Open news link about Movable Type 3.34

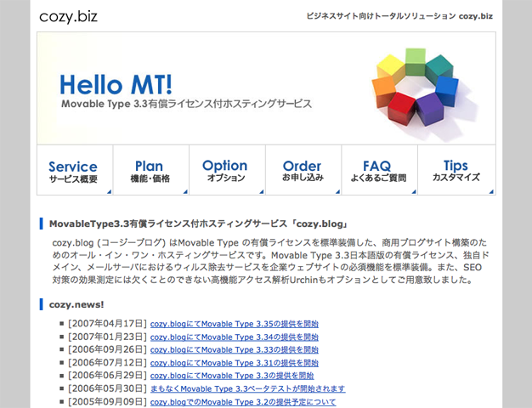click(234, 337)
